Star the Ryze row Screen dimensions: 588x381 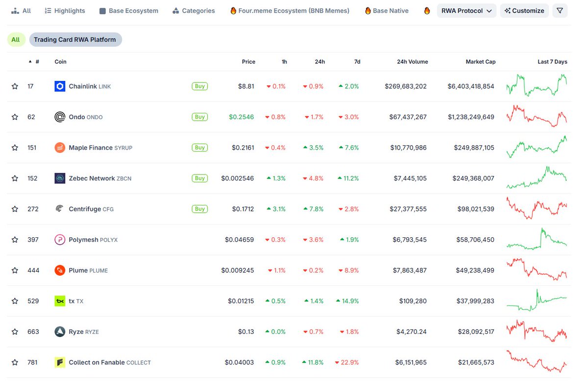tap(15, 331)
